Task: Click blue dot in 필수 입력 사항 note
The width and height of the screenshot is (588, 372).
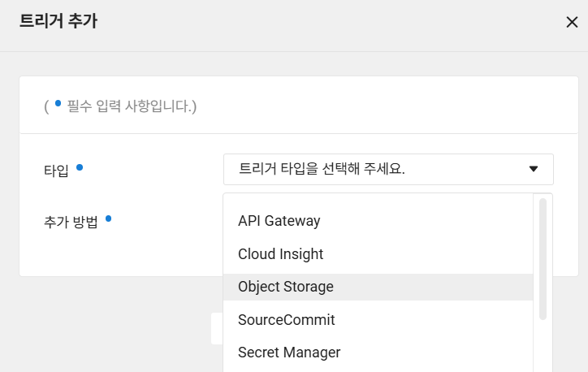Action: tap(58, 103)
